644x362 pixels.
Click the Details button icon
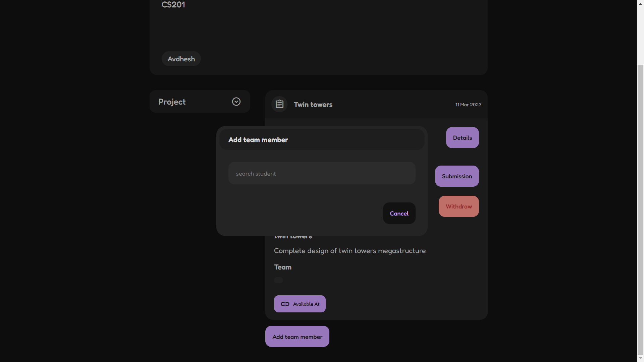click(x=463, y=137)
